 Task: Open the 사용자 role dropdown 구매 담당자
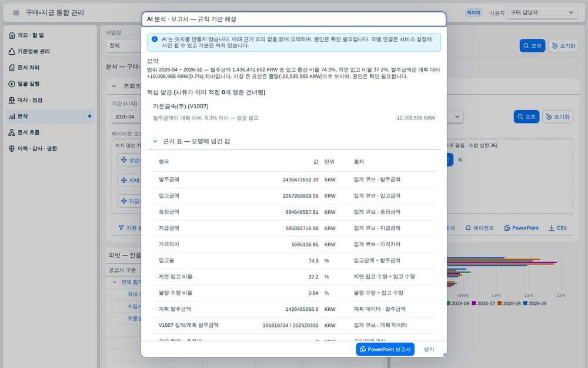point(542,12)
